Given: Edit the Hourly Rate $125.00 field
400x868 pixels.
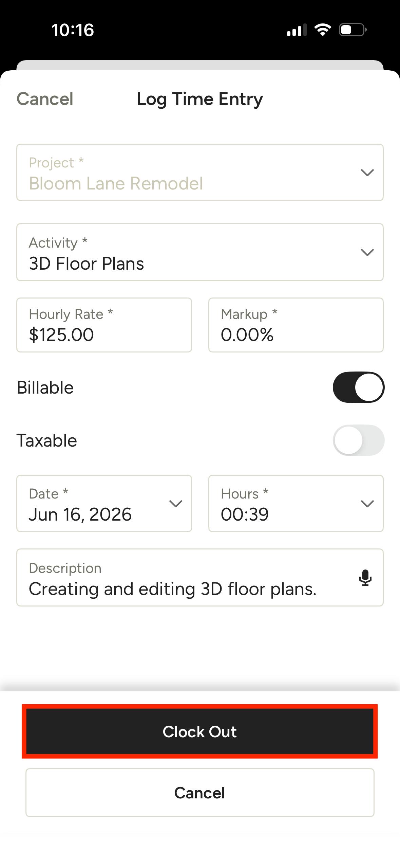Looking at the screenshot, I should click(104, 325).
